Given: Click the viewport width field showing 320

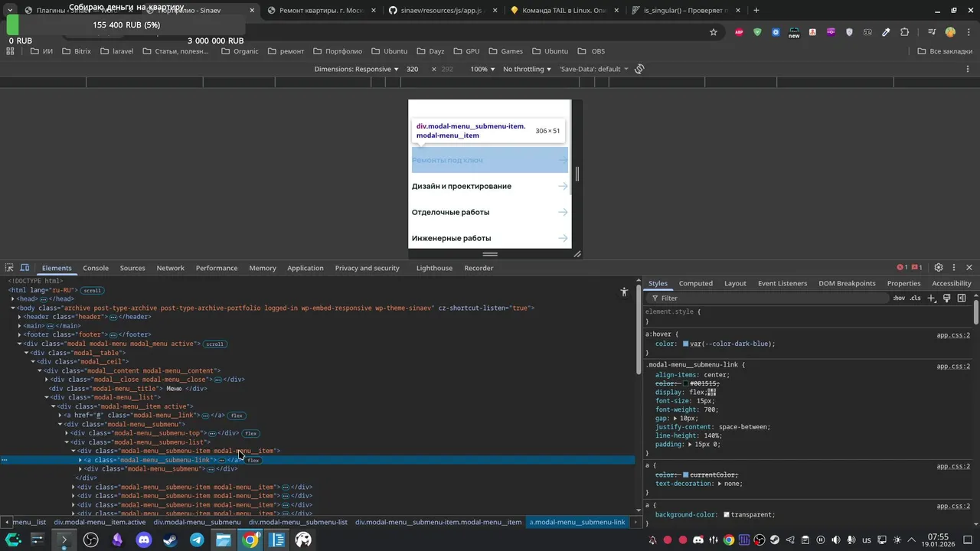Looking at the screenshot, I should pos(413,69).
